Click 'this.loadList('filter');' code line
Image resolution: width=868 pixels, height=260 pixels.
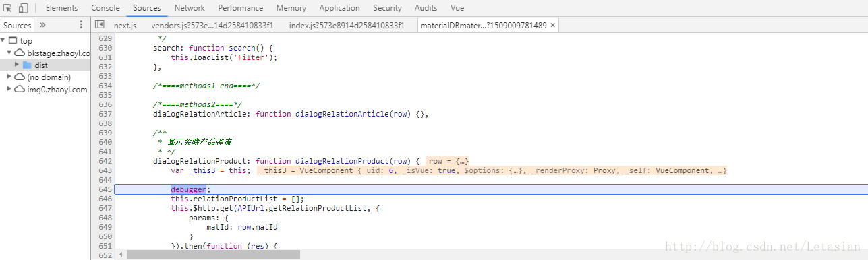coord(224,57)
